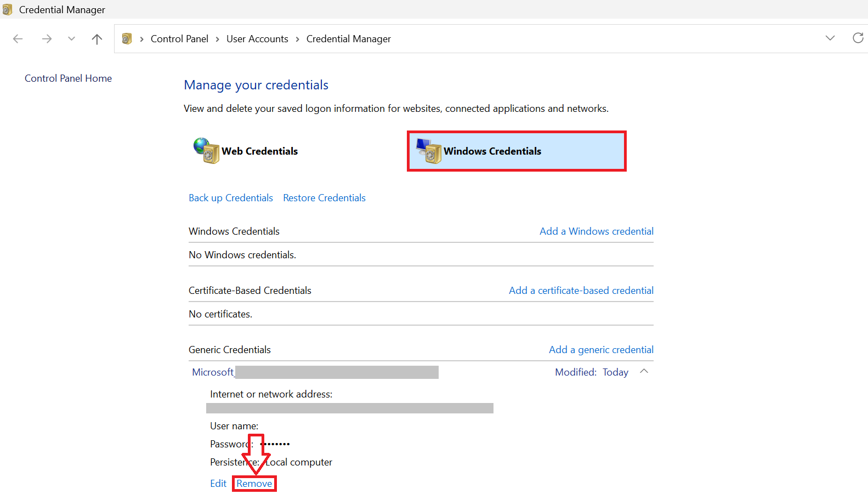This screenshot has width=868, height=494.
Task: Open Control Panel breadcrumb
Action: tap(179, 39)
